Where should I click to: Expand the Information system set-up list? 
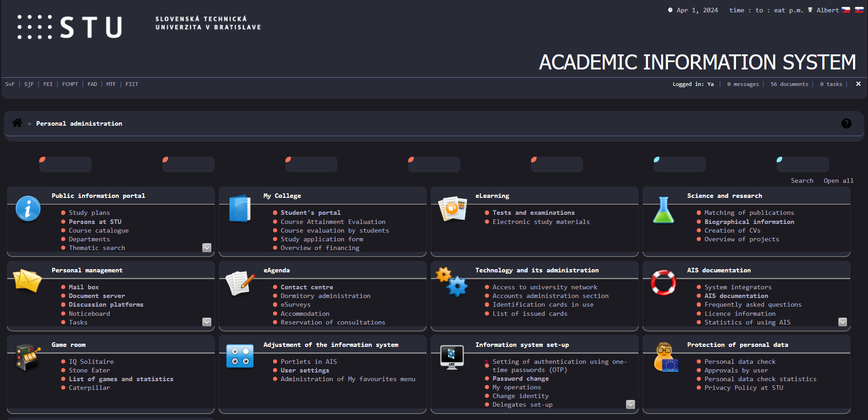(x=631, y=404)
